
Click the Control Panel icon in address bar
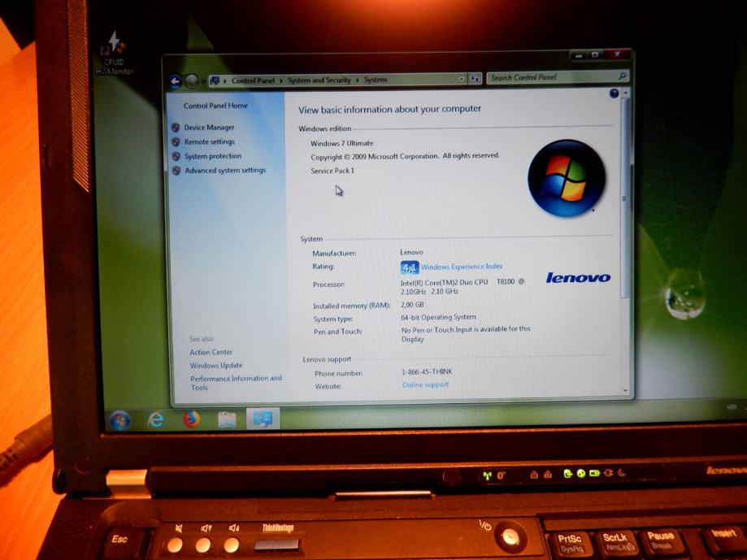click(x=215, y=81)
